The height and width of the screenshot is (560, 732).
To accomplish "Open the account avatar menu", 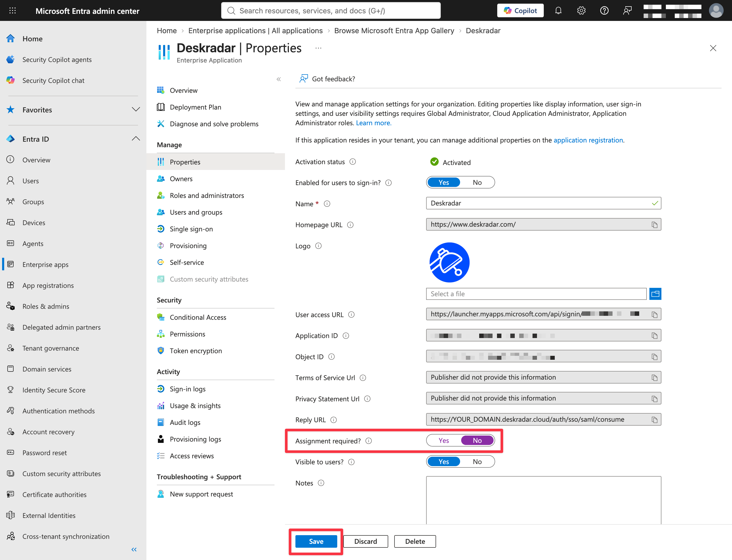I will pyautogui.click(x=716, y=11).
